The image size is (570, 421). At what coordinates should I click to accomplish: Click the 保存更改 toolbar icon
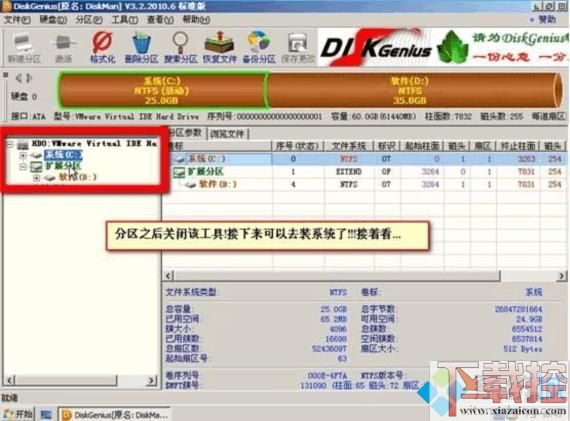[298, 48]
